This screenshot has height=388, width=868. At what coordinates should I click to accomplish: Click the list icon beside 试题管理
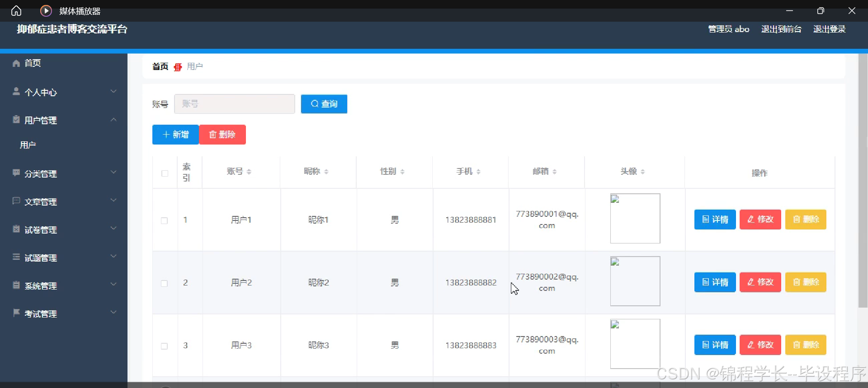pyautogui.click(x=16, y=257)
